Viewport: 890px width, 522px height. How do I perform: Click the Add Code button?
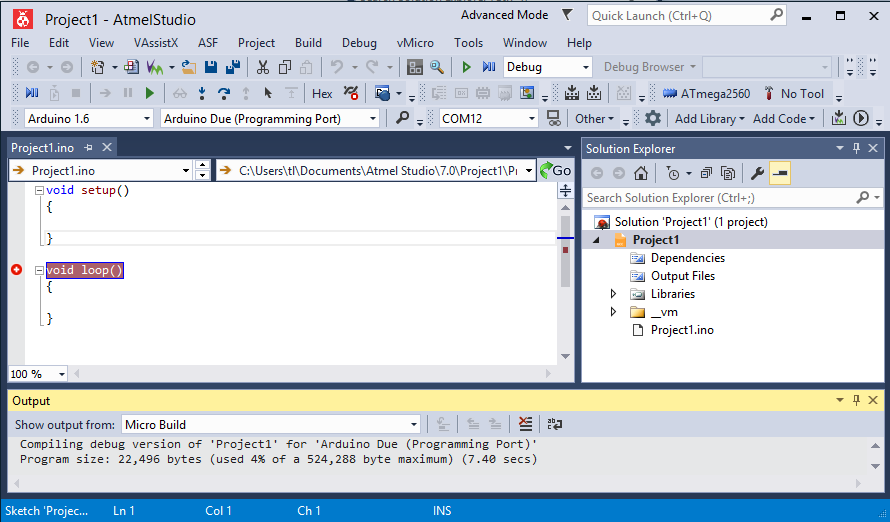point(784,119)
